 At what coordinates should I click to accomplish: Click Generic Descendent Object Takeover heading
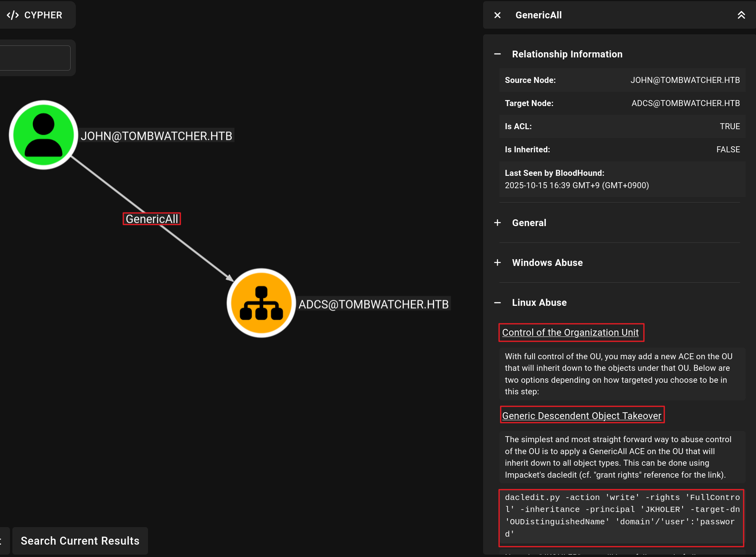(581, 415)
